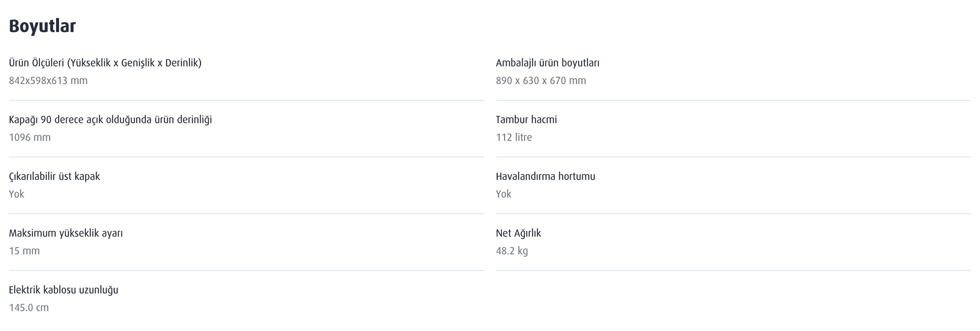The width and height of the screenshot is (980, 331).
Task: Click Yok under Havalandırma hortumu
Action: (503, 194)
